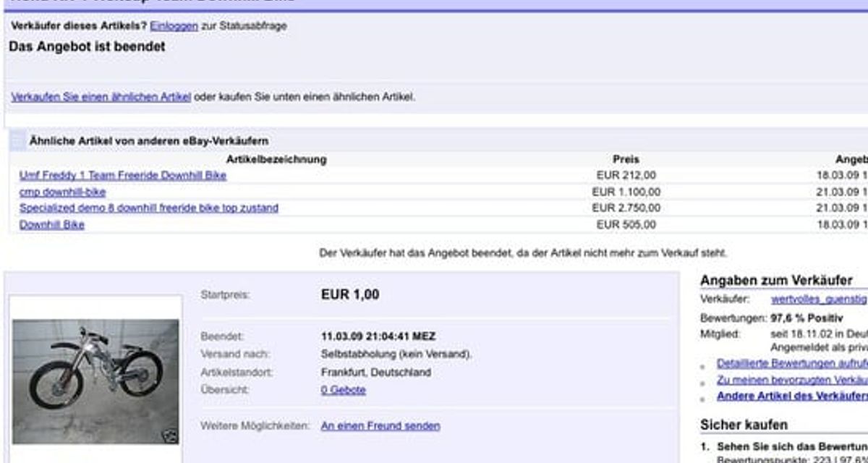Click the Preis column header
This screenshot has height=463, width=868.
(x=626, y=159)
